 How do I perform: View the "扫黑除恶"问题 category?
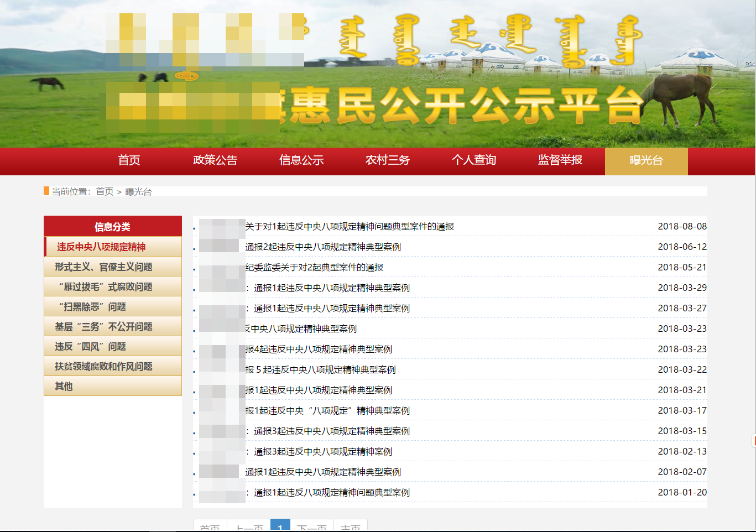[113, 306]
